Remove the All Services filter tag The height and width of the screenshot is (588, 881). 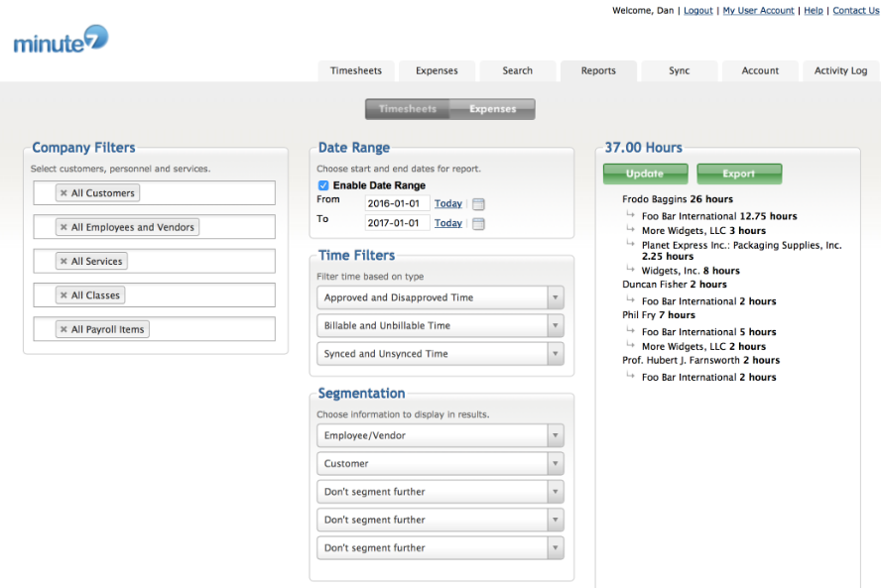click(x=64, y=262)
